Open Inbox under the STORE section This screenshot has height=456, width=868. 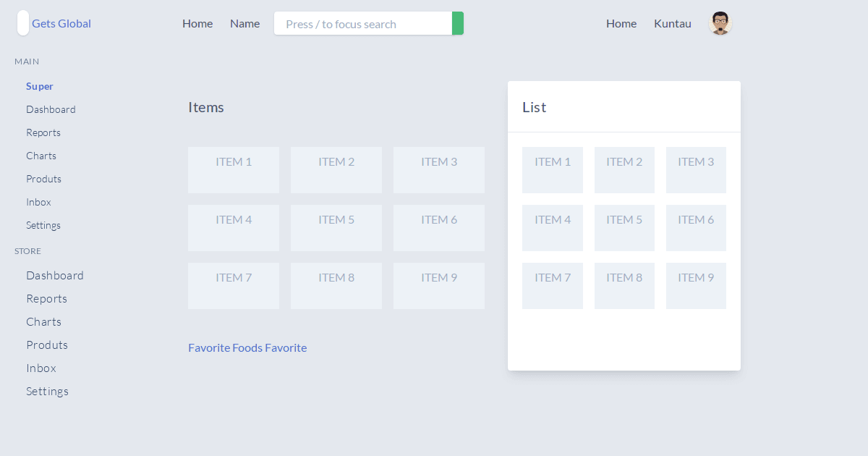click(41, 368)
